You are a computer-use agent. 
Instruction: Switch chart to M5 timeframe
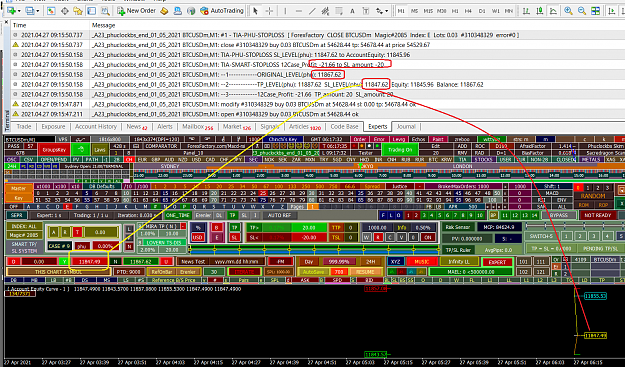tap(415, 11)
